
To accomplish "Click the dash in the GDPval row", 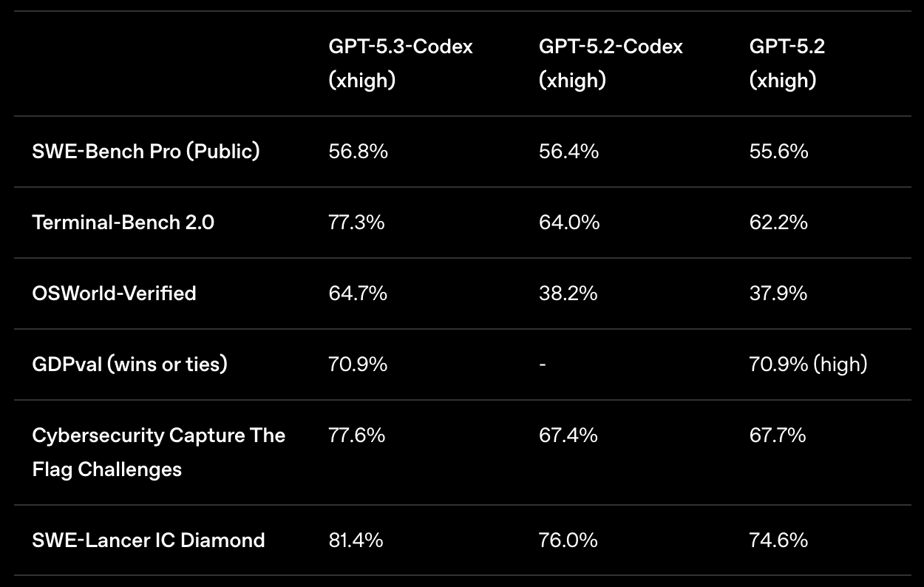I will point(543,364).
